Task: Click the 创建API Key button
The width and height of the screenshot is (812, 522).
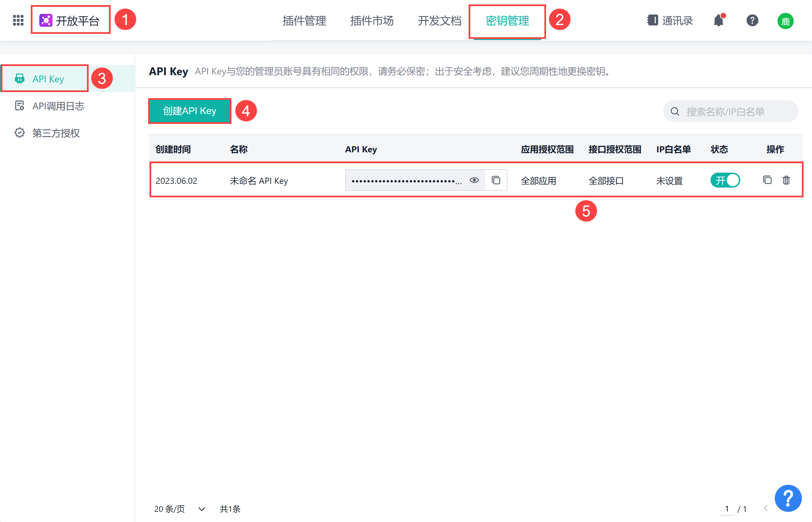Action: tap(189, 111)
